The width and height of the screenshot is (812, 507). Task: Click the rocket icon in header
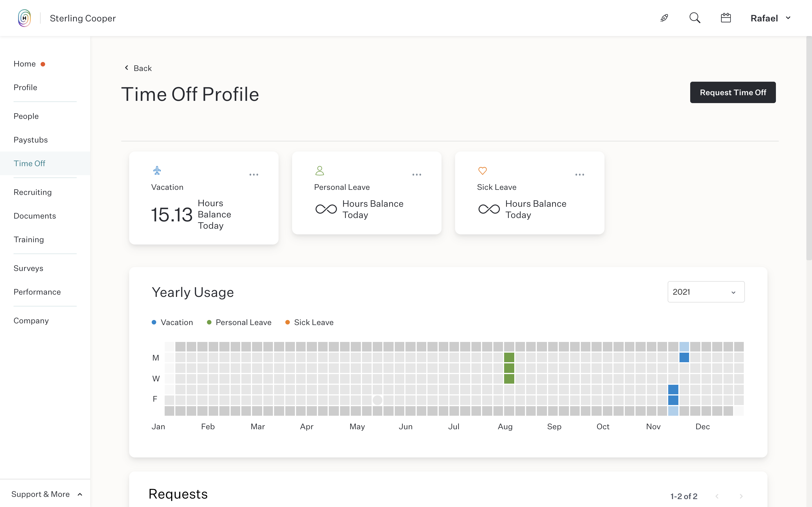coord(664,18)
